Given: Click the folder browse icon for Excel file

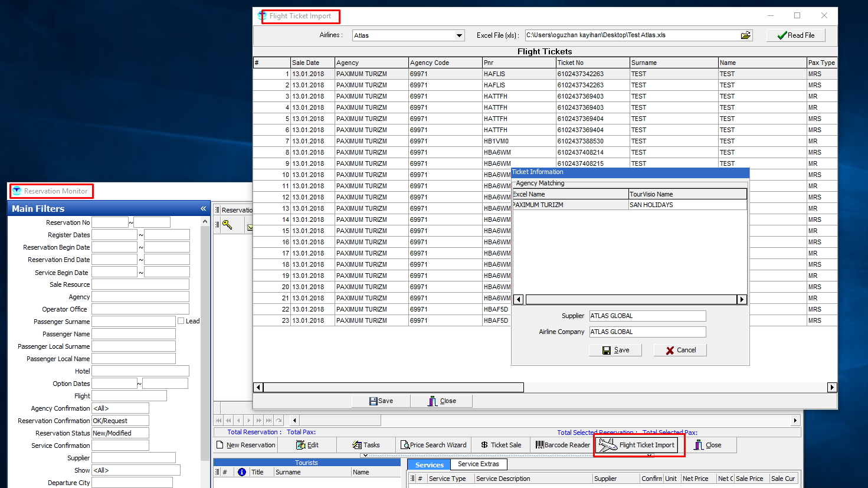Looking at the screenshot, I should coord(746,35).
